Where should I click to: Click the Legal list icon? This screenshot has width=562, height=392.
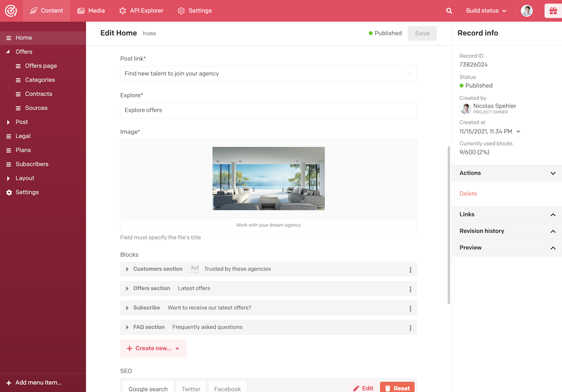(9, 136)
